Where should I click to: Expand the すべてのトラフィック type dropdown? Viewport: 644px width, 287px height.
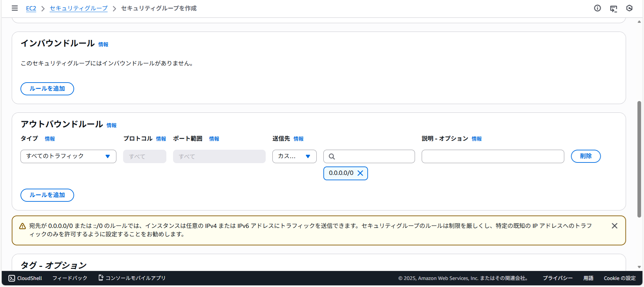coord(68,156)
